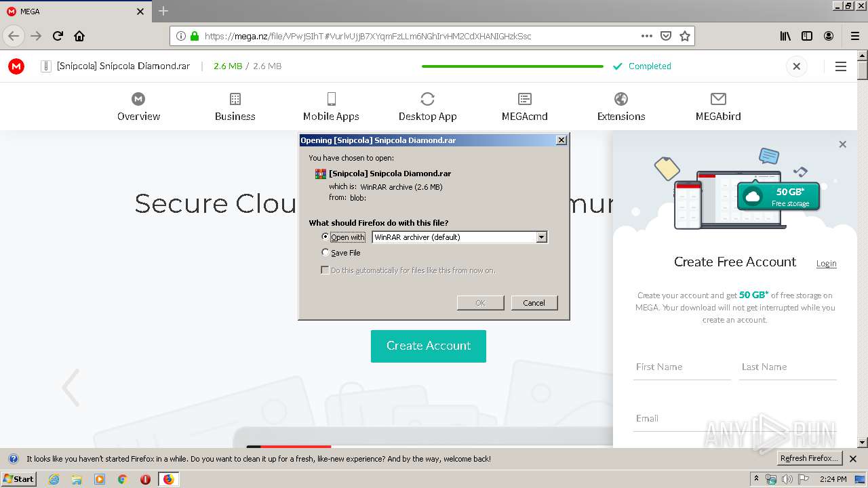Dismiss the completed download bar
Image resolution: width=868 pixels, height=488 pixels.
pos(797,66)
